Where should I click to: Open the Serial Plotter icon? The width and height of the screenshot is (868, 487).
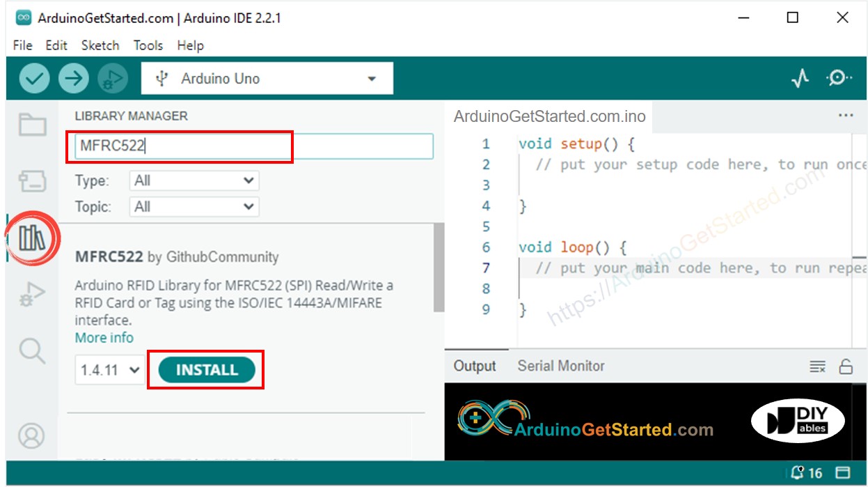click(x=800, y=79)
